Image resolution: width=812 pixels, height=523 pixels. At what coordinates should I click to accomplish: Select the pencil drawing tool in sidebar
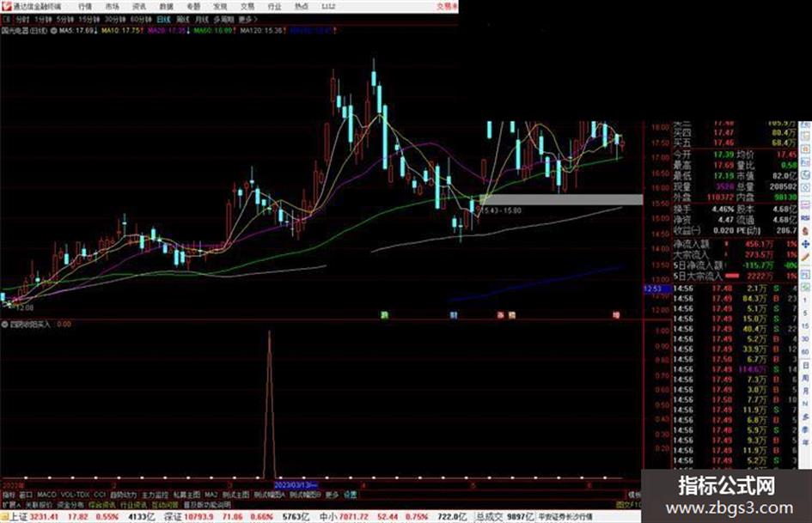805,257
